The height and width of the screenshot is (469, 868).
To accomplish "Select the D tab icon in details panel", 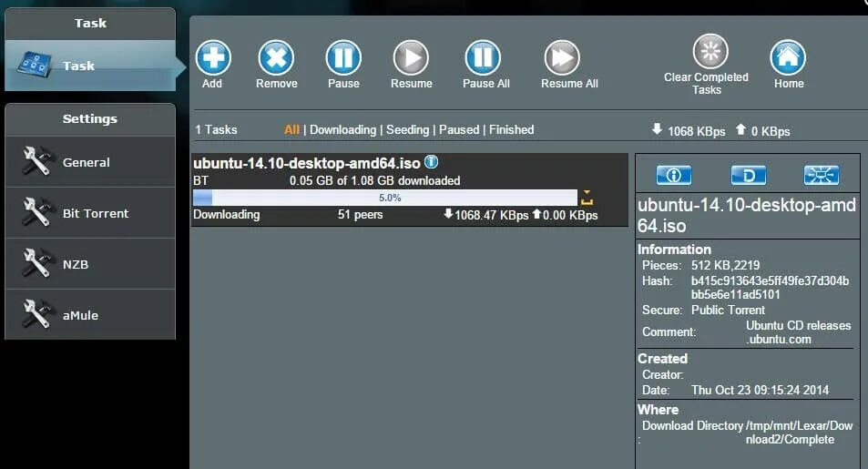I will coord(749,176).
